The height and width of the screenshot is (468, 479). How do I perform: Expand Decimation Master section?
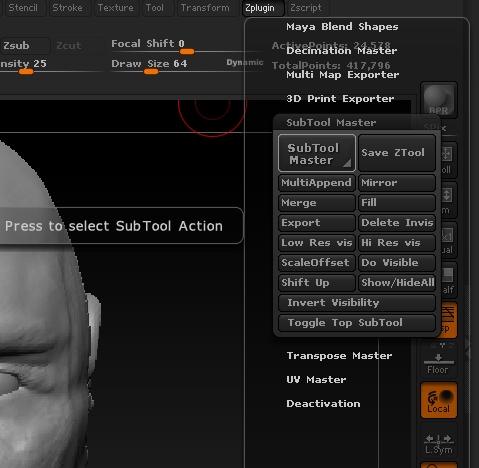pos(341,51)
